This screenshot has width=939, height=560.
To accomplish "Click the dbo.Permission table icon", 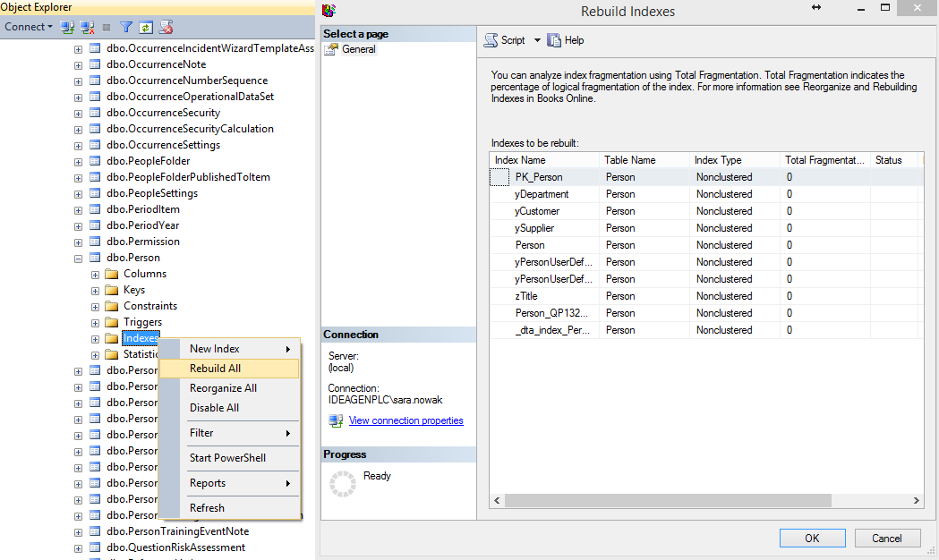I will coord(95,242).
